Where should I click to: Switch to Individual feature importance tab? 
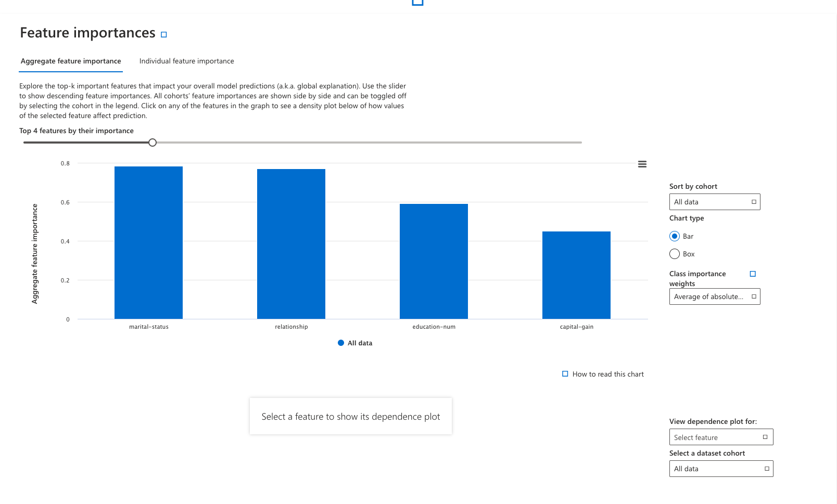[186, 61]
